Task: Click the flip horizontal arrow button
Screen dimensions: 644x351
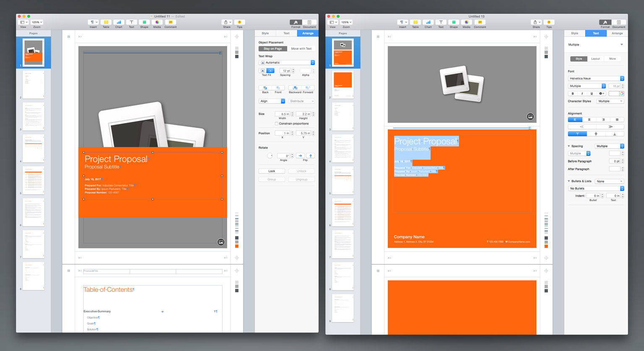Action: point(300,156)
